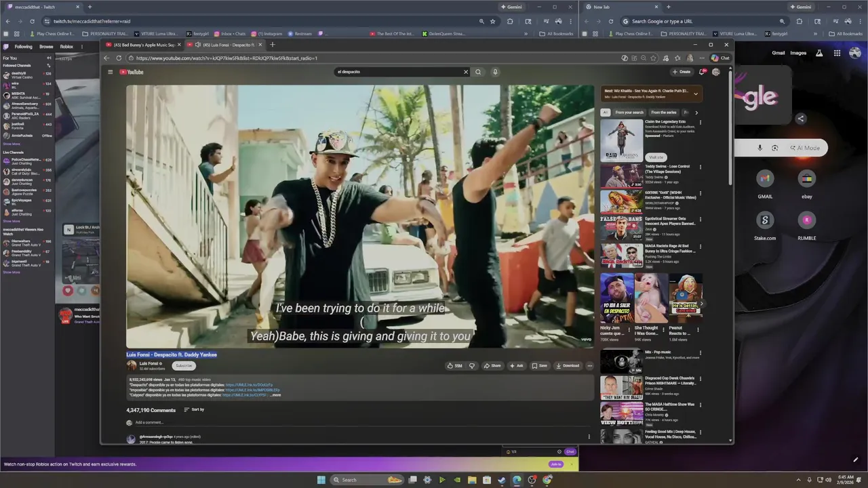Select the 'From your search' chip
The width and height of the screenshot is (868, 488).
629,113
